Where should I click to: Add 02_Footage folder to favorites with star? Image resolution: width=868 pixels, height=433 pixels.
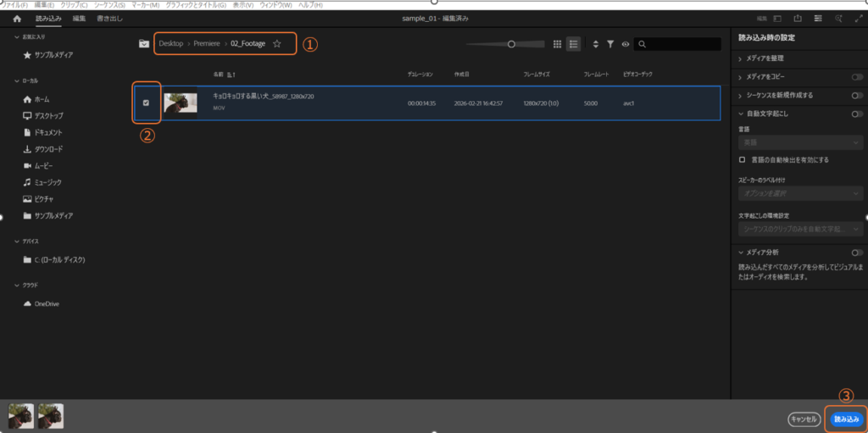tap(277, 44)
